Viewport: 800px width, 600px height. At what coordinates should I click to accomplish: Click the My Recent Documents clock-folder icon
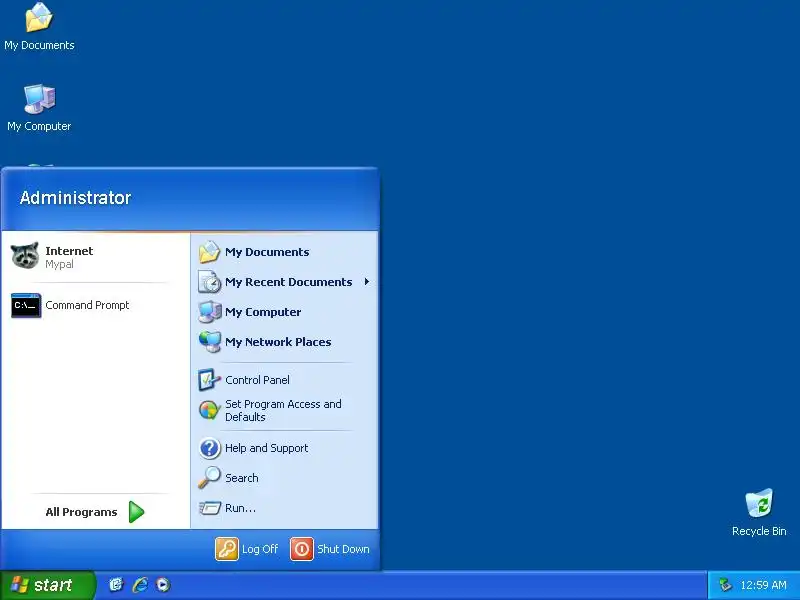point(209,282)
